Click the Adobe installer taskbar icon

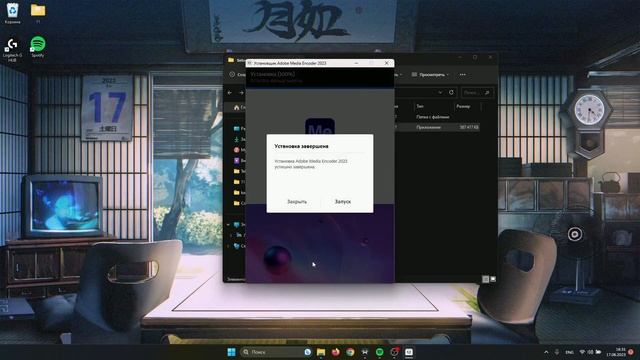(409, 352)
